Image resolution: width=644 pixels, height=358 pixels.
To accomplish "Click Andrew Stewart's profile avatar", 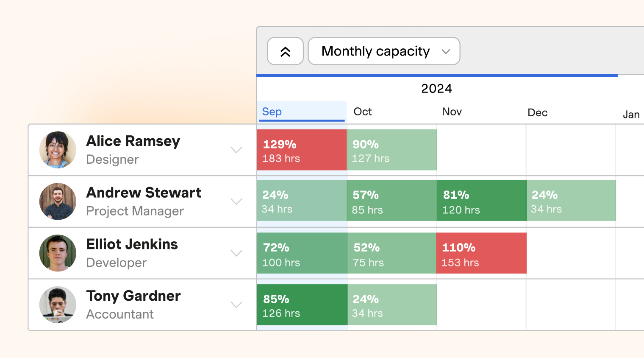I will [58, 201].
